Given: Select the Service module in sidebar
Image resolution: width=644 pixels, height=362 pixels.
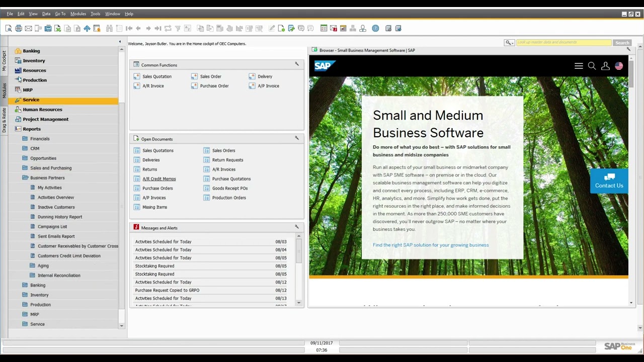Looking at the screenshot, I should coord(63,100).
